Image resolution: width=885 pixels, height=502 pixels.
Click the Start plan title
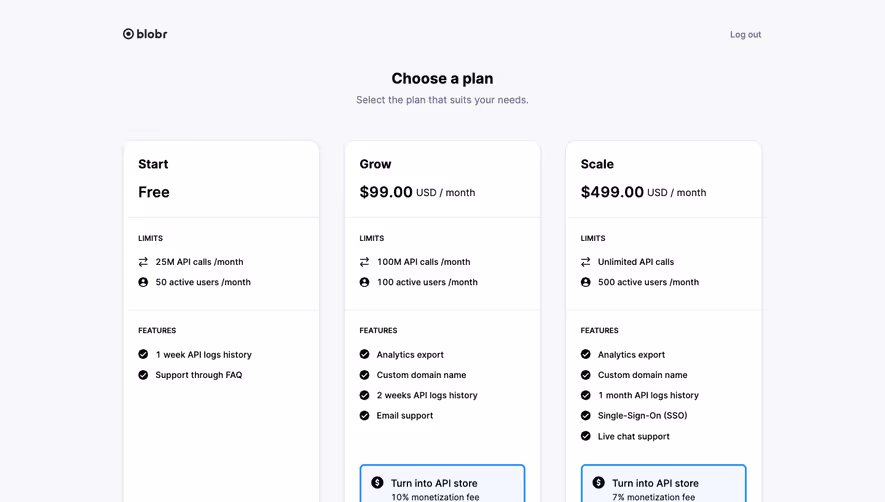[153, 164]
